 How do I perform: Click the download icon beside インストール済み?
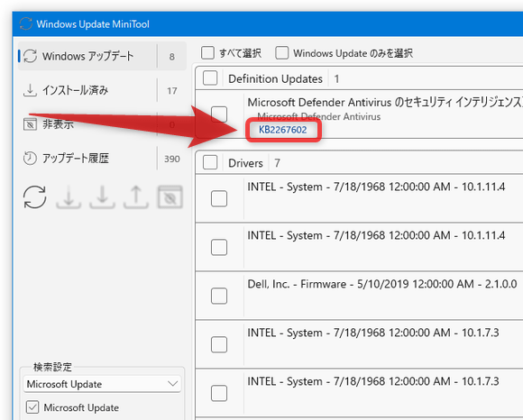point(30,90)
